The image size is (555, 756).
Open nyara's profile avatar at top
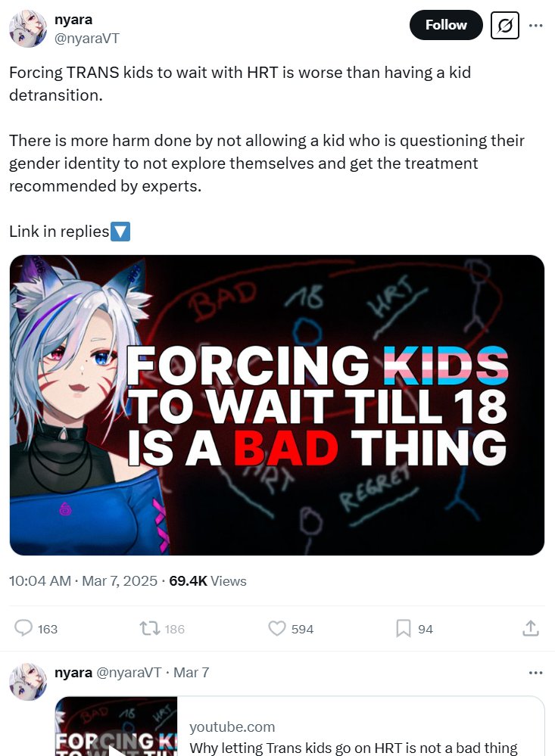(x=28, y=29)
